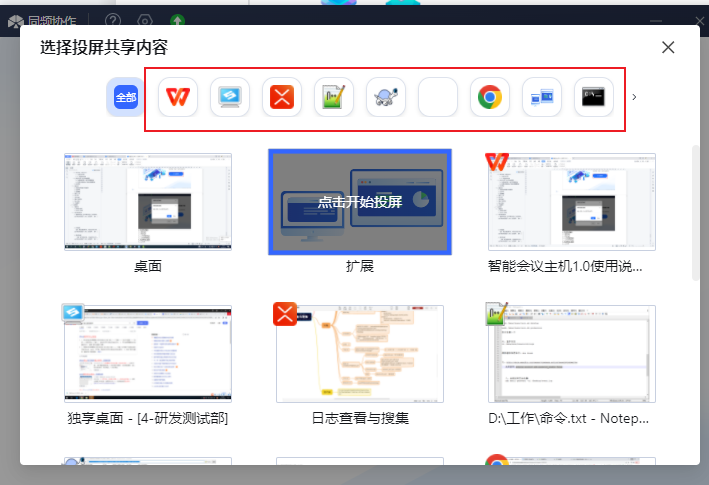
Task: Click the 桌面 label text
Action: tap(148, 266)
